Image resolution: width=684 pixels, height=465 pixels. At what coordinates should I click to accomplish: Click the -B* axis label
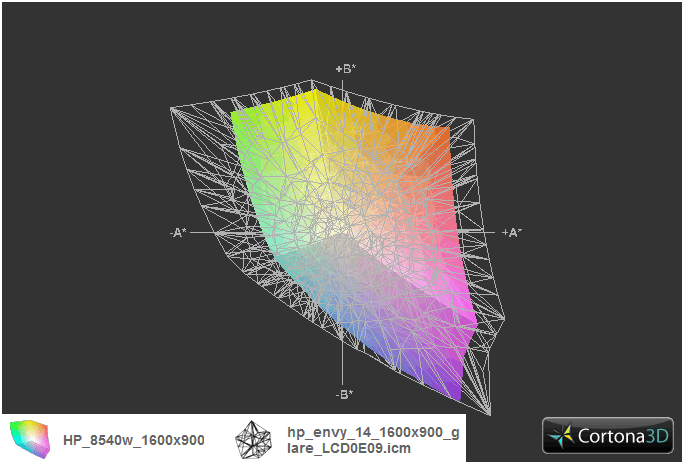coord(345,394)
